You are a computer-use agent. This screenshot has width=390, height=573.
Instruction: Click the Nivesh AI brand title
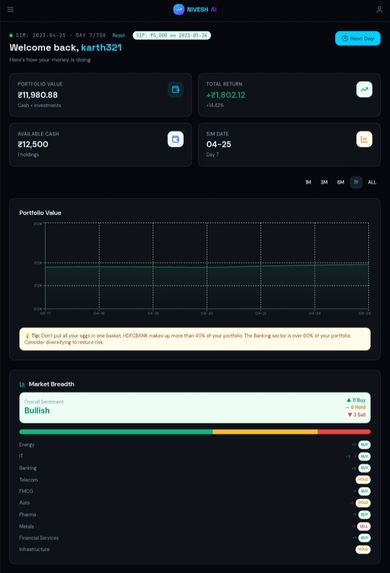click(202, 10)
